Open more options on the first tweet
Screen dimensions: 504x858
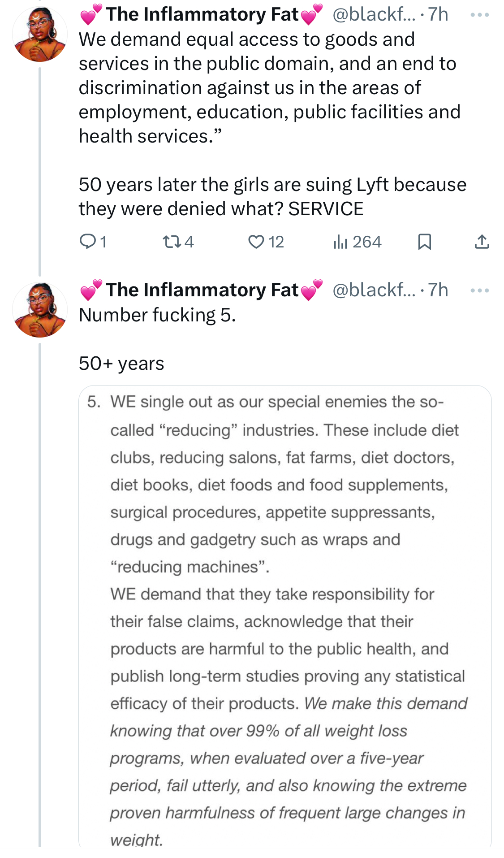[x=480, y=15]
